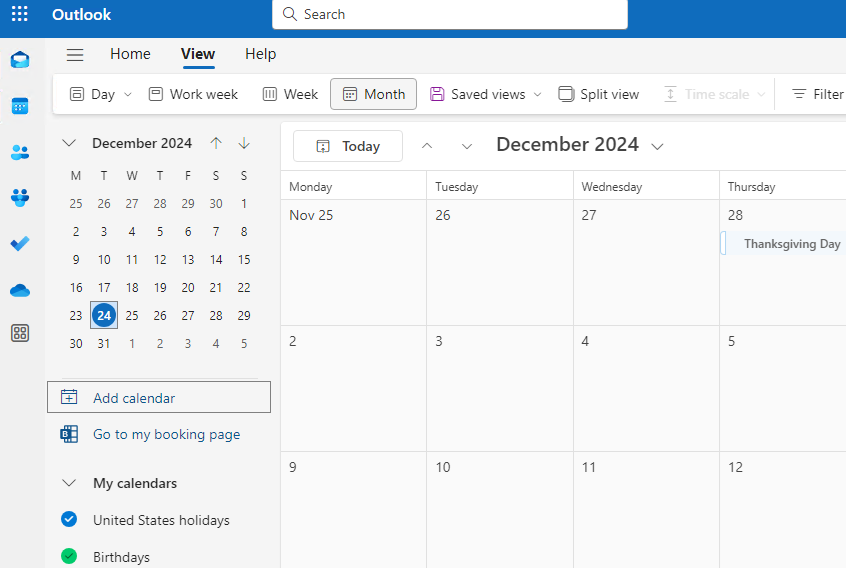The width and height of the screenshot is (847, 569).
Task: Open the Mail icon in the sidebar
Action: click(x=20, y=59)
